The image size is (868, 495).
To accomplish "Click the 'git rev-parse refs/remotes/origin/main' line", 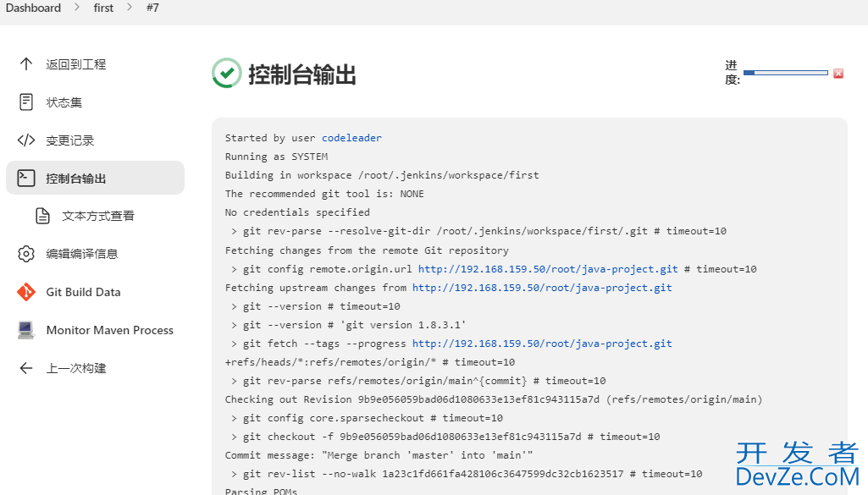I will click(x=418, y=381).
